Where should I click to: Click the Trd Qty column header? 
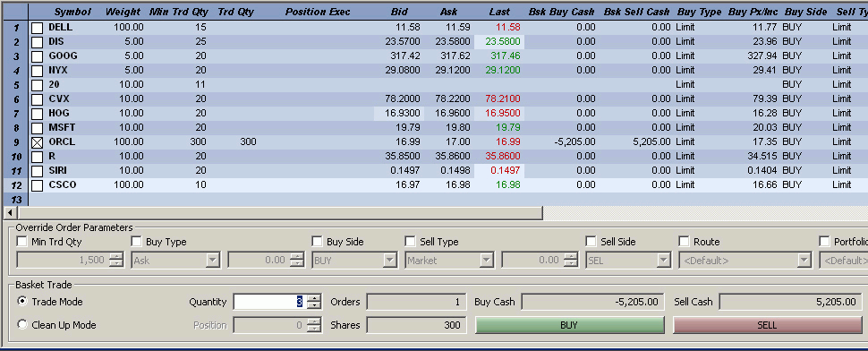[x=237, y=12]
